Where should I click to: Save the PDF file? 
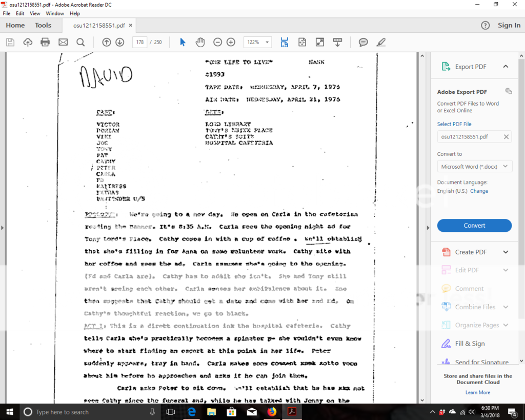tap(10, 42)
